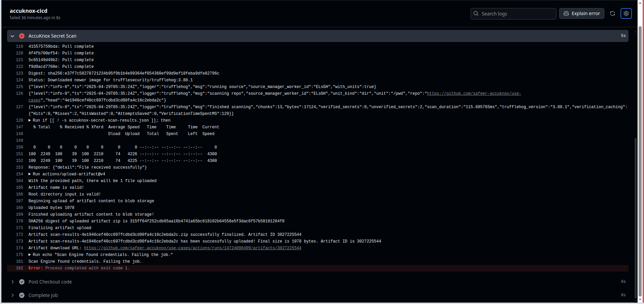Click the Copilot icon in Explain error
Image resolution: width=644 pixels, height=304 pixels.
point(566,13)
